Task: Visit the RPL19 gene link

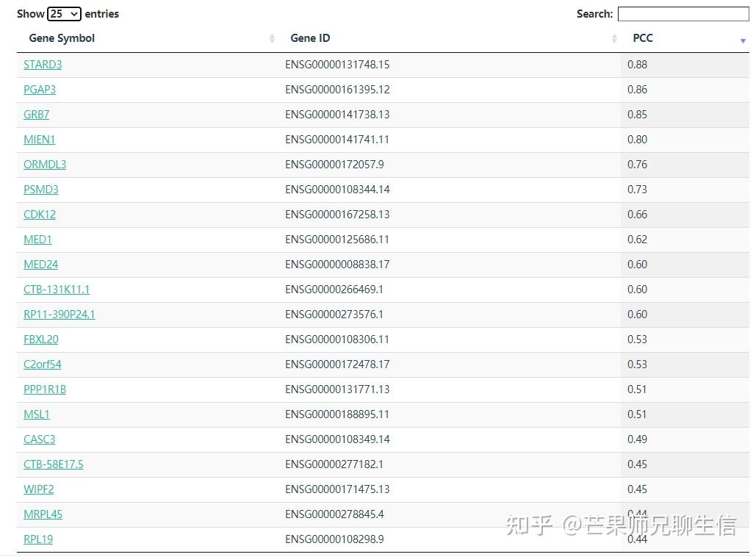Action: (x=38, y=539)
